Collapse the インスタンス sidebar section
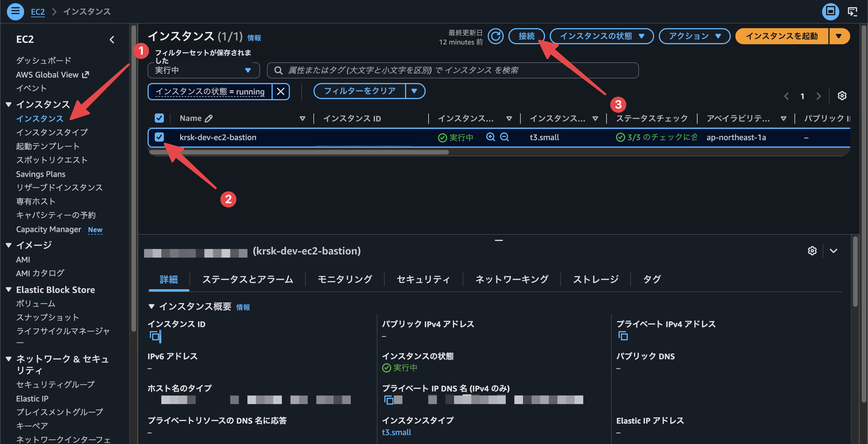The width and height of the screenshot is (868, 444). (9, 105)
